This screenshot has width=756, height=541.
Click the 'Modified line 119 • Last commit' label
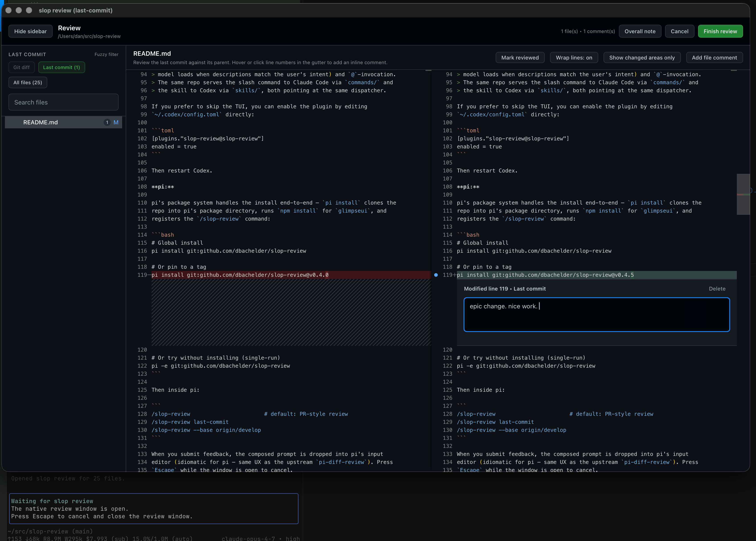coord(504,289)
